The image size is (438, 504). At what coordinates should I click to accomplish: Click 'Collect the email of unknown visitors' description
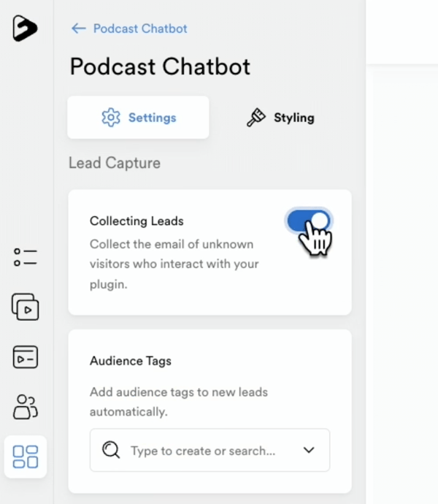click(x=174, y=264)
